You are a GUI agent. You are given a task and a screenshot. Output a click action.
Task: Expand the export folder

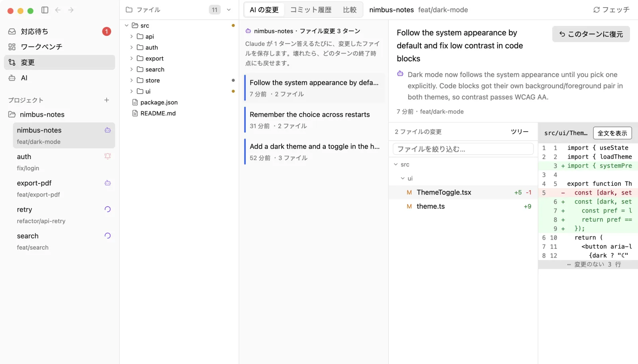coord(132,58)
